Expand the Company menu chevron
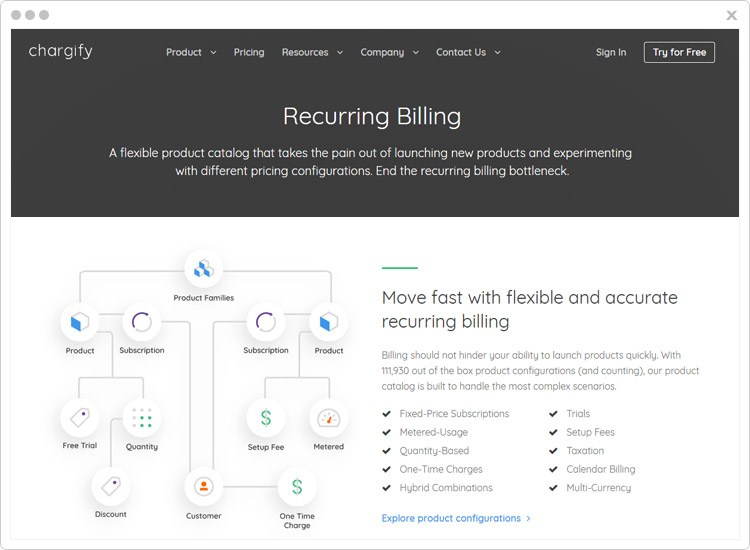The height and width of the screenshot is (550, 750). 416,53
